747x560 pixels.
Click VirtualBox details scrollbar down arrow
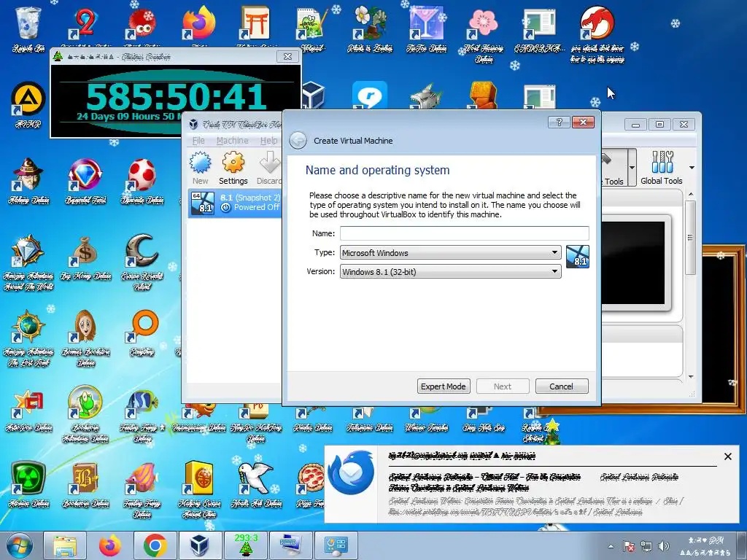point(691,377)
